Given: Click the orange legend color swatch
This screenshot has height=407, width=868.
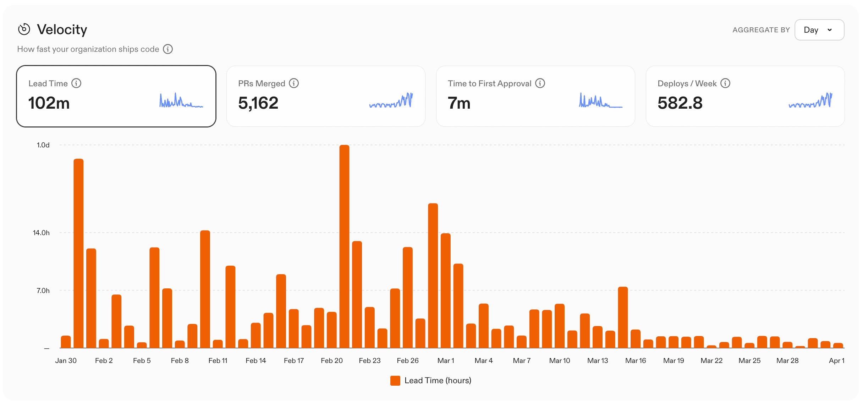Looking at the screenshot, I should 395,380.
